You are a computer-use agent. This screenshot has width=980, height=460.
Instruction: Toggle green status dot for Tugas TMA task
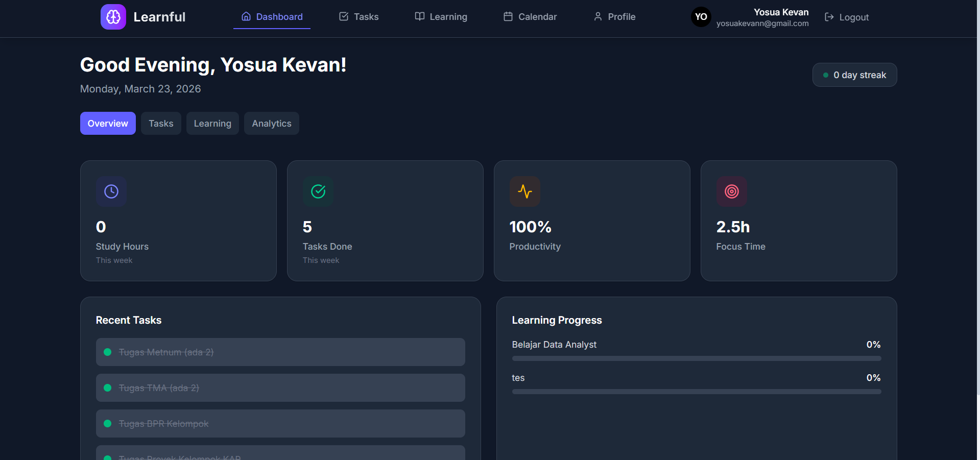click(x=108, y=388)
